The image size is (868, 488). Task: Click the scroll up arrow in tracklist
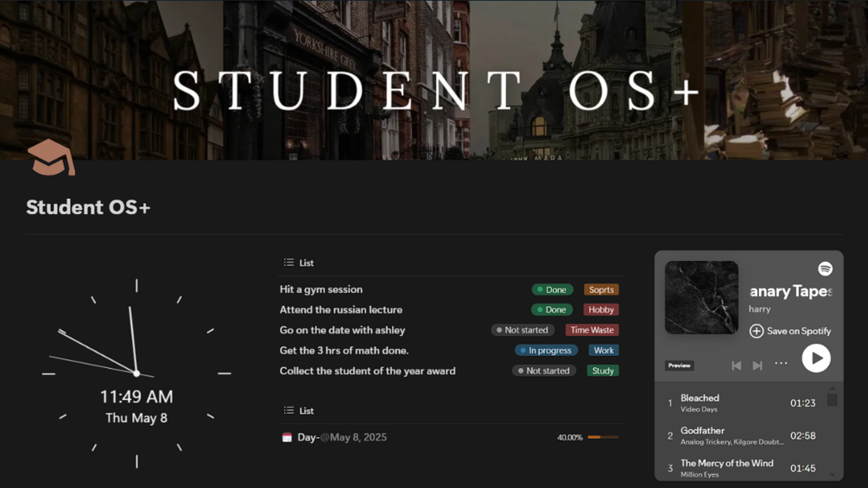[832, 389]
